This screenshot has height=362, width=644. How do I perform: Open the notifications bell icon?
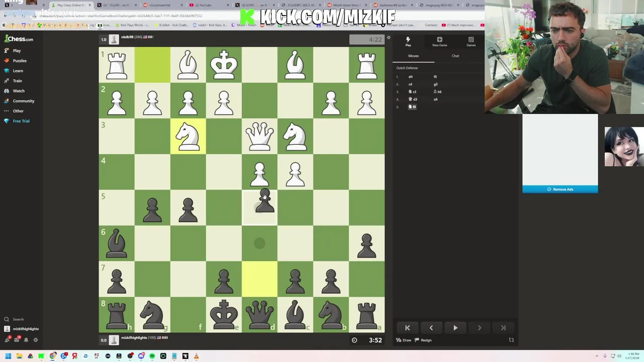pos(26,340)
